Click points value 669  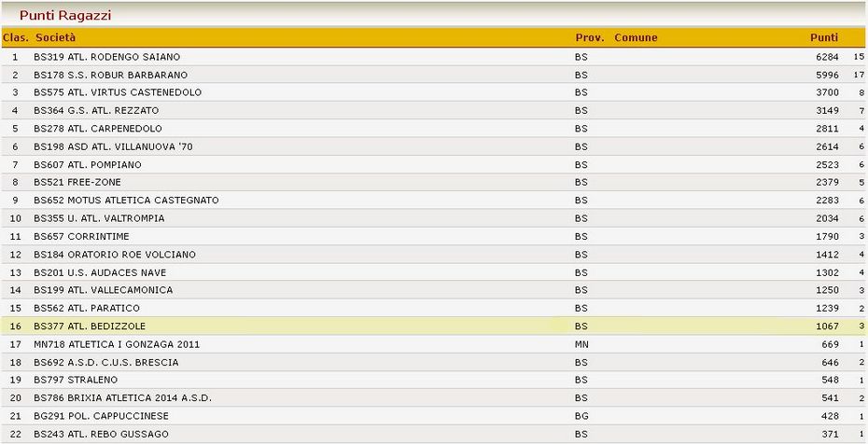pos(830,344)
